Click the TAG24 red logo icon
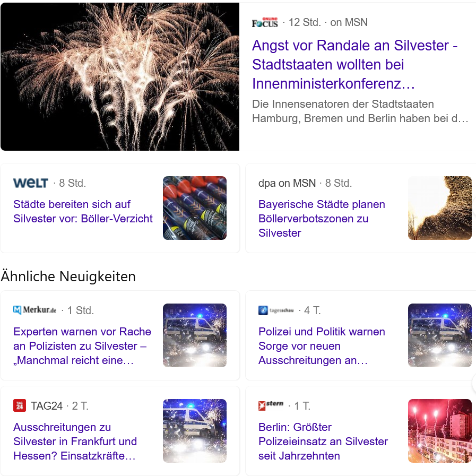The width and height of the screenshot is (476, 476). 20,405
